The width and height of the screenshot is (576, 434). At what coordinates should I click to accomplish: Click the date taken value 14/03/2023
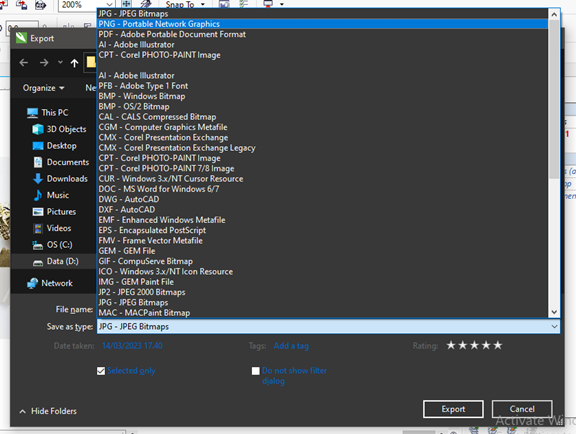pos(132,346)
